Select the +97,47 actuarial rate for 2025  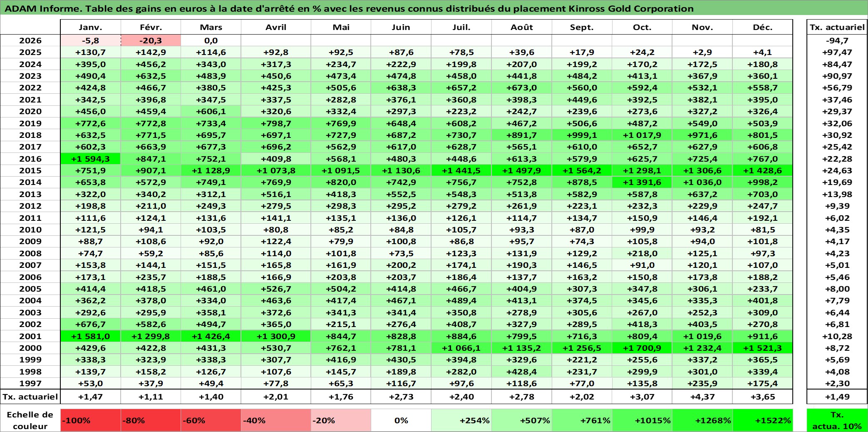click(837, 52)
